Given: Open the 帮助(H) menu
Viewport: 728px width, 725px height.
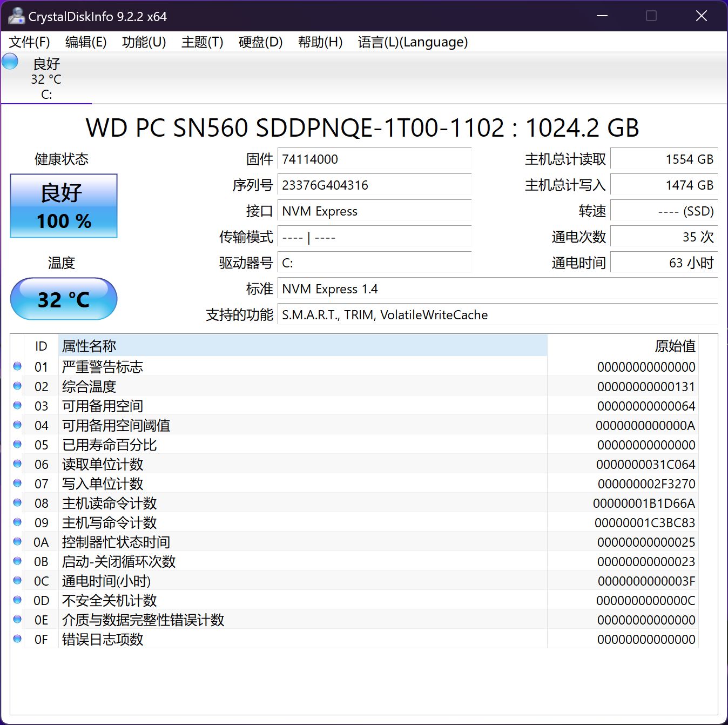Looking at the screenshot, I should tap(320, 42).
